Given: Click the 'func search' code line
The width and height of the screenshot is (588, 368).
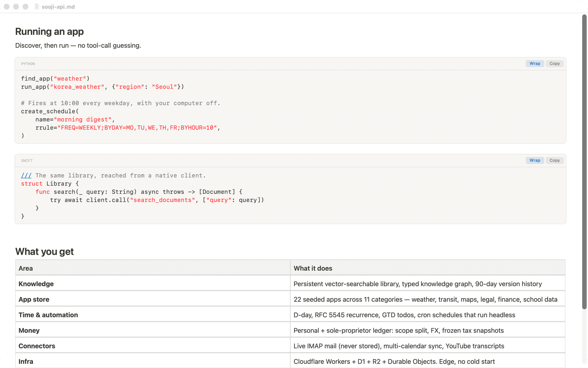Looking at the screenshot, I should click(139, 192).
